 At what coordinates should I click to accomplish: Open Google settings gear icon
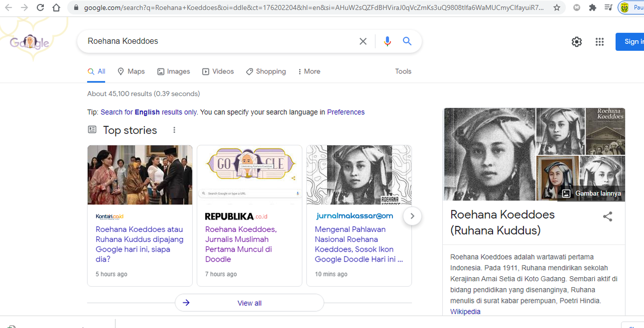[x=577, y=42]
